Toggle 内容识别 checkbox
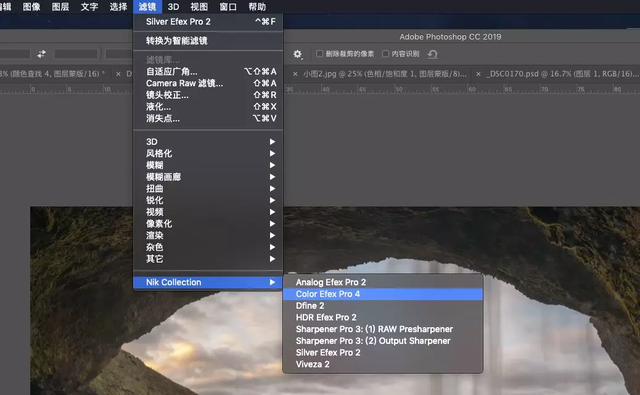Screen dimensions: 640x395 pyautogui.click(x=385, y=53)
